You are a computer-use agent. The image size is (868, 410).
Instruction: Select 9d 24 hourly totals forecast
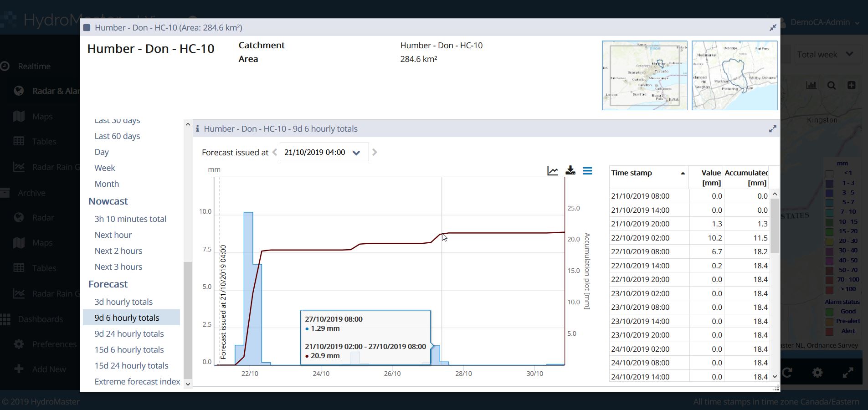coord(129,334)
